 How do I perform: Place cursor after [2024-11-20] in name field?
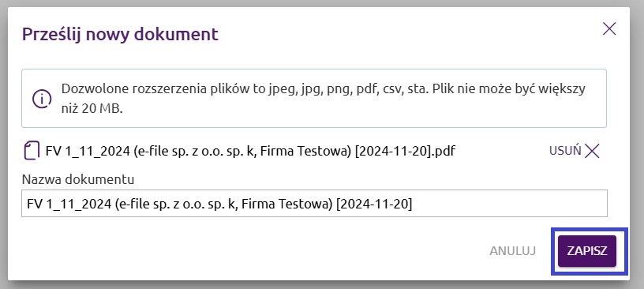pyautogui.click(x=413, y=204)
